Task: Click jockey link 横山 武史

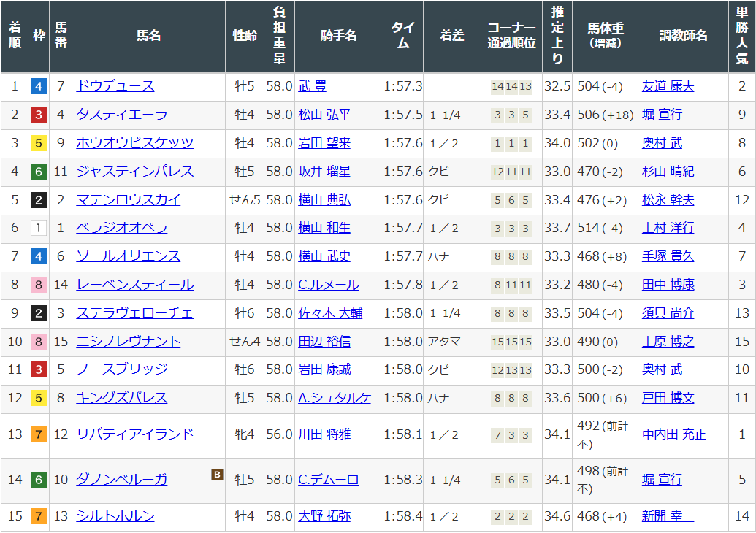Action: pyautogui.click(x=324, y=256)
